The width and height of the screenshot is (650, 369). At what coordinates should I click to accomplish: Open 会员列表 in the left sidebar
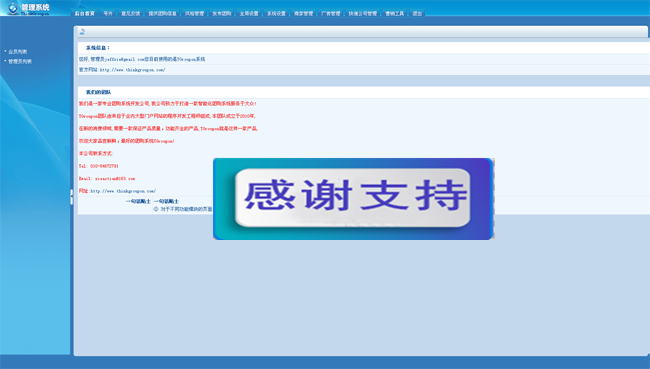[17, 52]
